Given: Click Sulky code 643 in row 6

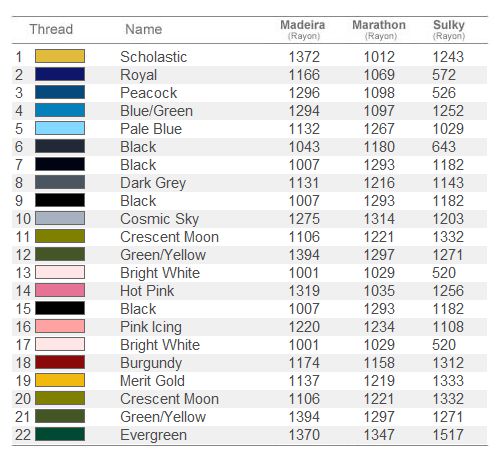Looking at the screenshot, I should click(444, 147).
